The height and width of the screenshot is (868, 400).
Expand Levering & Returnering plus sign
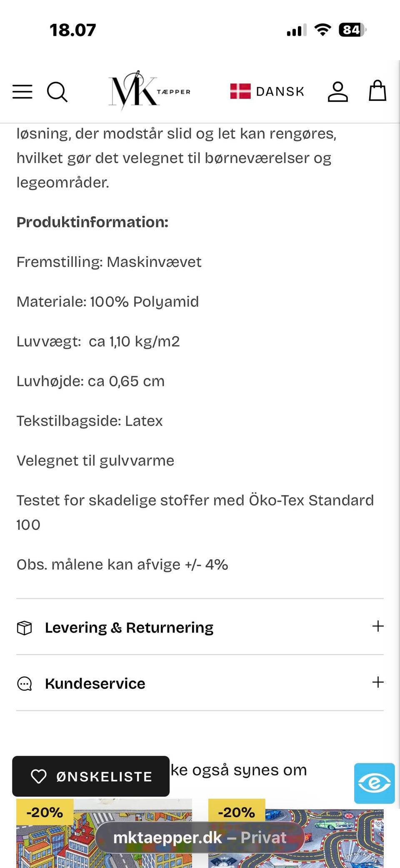(378, 626)
